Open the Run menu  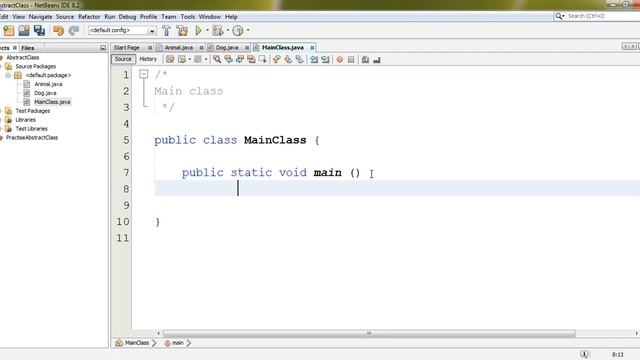point(110,17)
